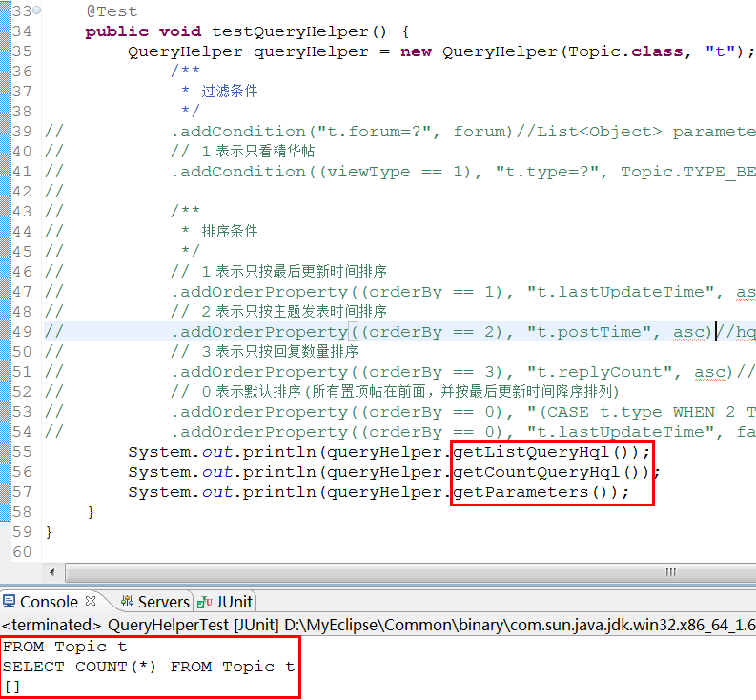The image size is (756, 700).
Task: Click the underlined asc on line 51
Action: point(709,372)
